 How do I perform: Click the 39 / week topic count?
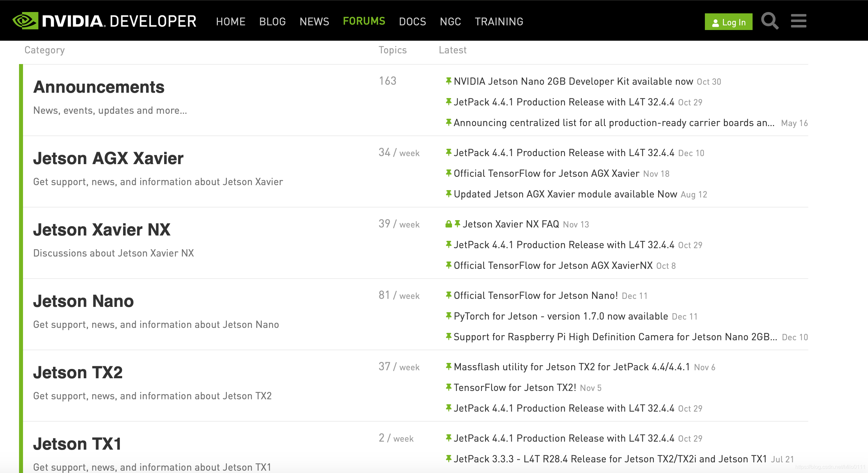[x=399, y=224]
